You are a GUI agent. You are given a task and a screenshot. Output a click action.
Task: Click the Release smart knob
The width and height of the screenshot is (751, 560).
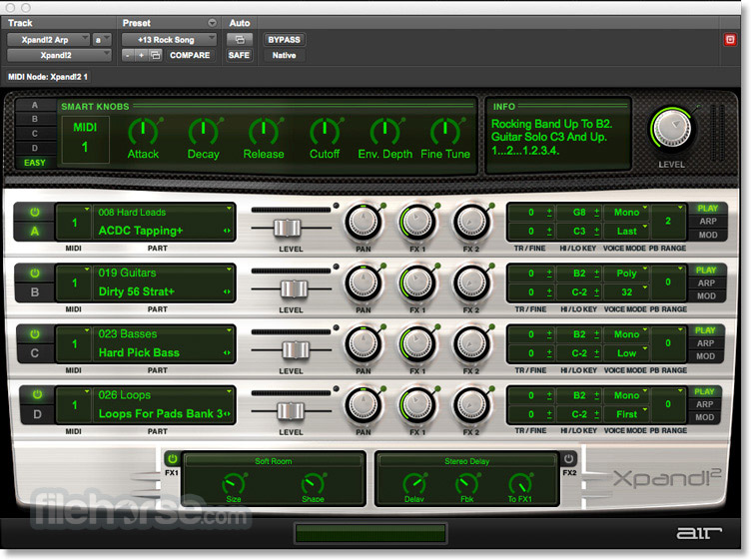[264, 131]
